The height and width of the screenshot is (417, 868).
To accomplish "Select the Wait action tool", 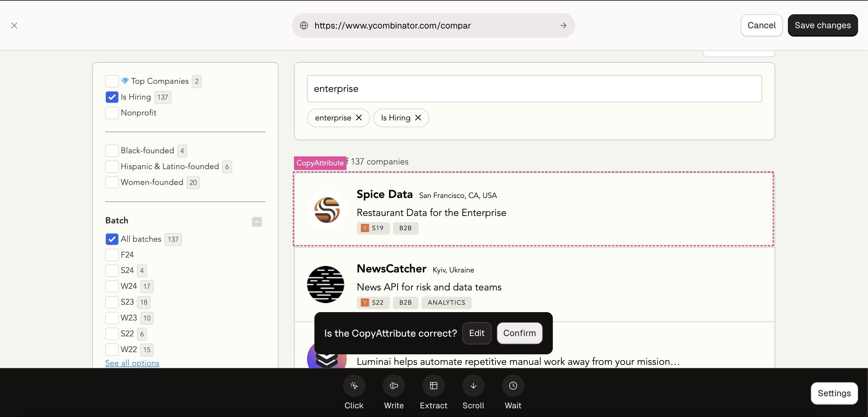I will coord(513,386).
